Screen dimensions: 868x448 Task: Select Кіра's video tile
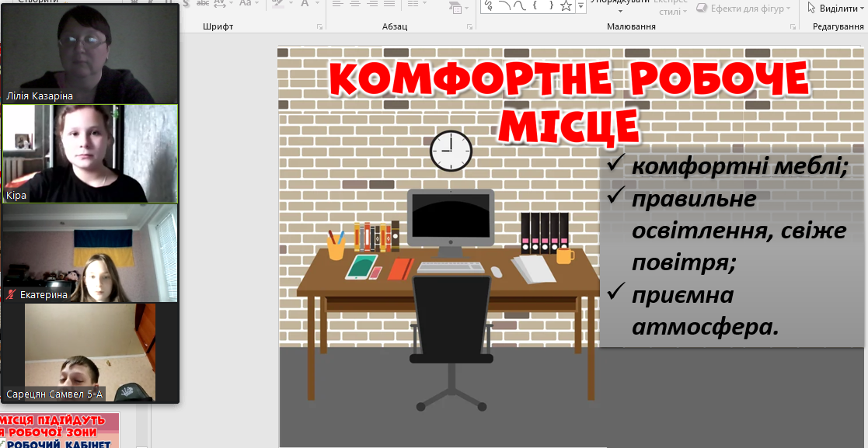click(x=90, y=154)
